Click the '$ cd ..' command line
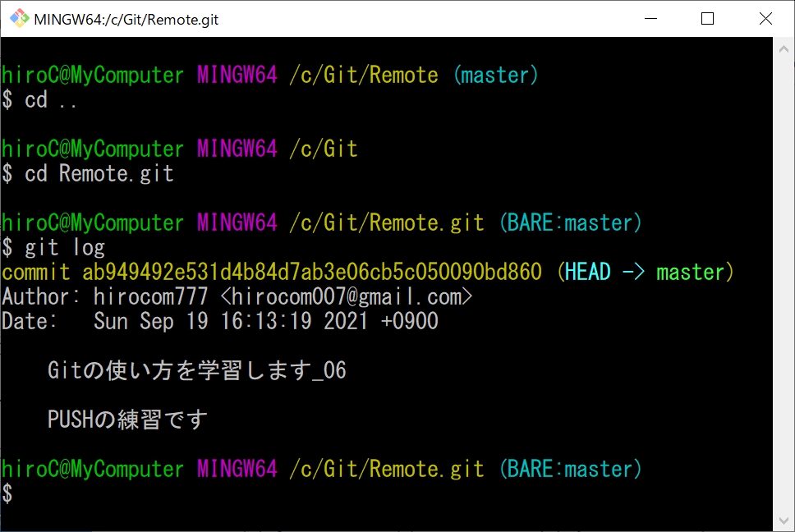795x532 pixels. (x=39, y=100)
